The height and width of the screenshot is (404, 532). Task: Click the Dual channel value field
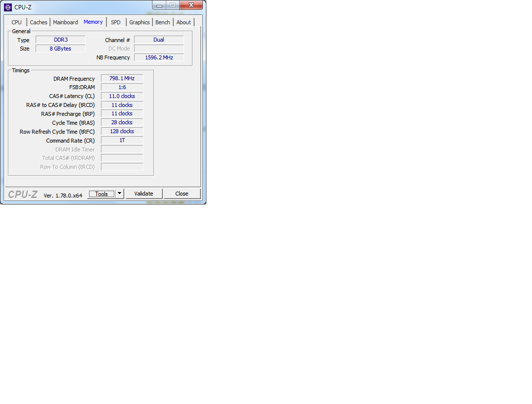point(159,40)
